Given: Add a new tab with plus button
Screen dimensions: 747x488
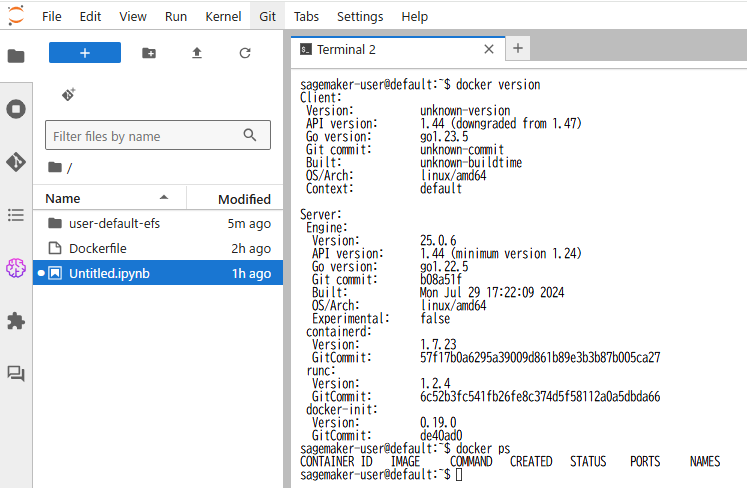Looking at the screenshot, I should 518,48.
